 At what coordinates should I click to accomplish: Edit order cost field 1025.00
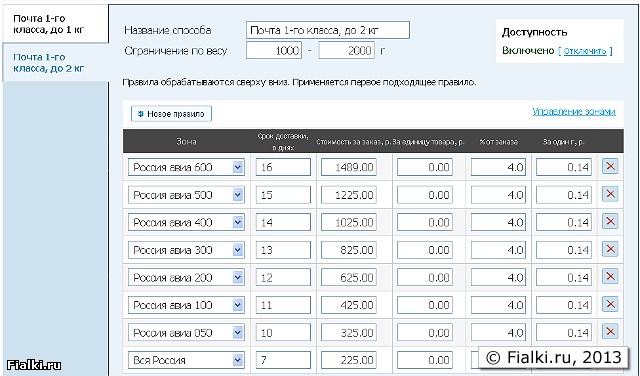coord(349,222)
